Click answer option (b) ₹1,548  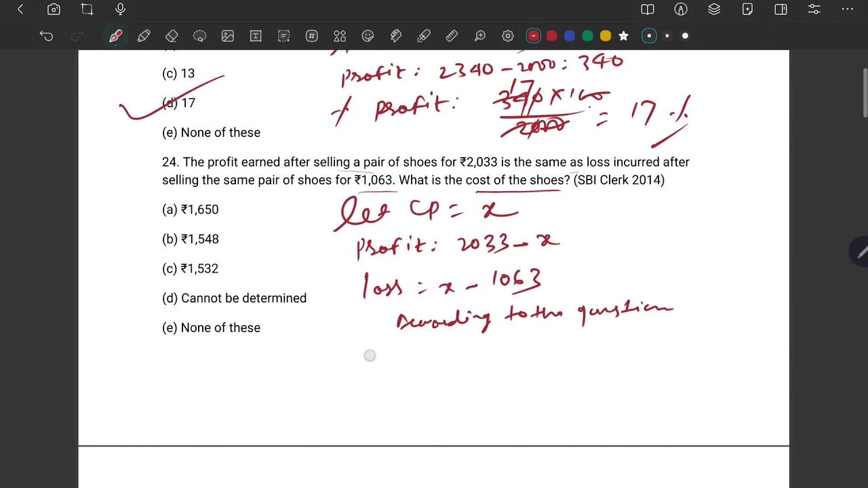click(191, 239)
